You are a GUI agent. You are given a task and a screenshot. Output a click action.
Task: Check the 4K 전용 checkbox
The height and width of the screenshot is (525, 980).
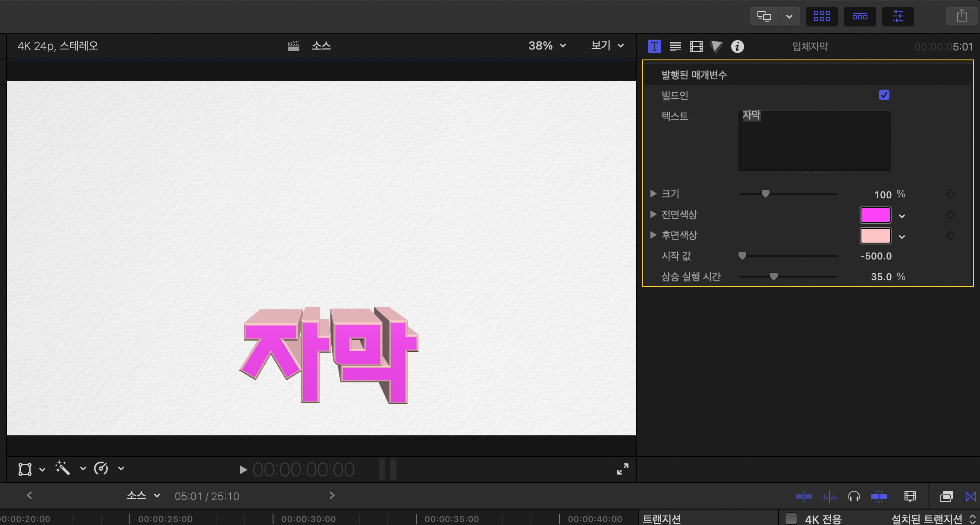791,518
